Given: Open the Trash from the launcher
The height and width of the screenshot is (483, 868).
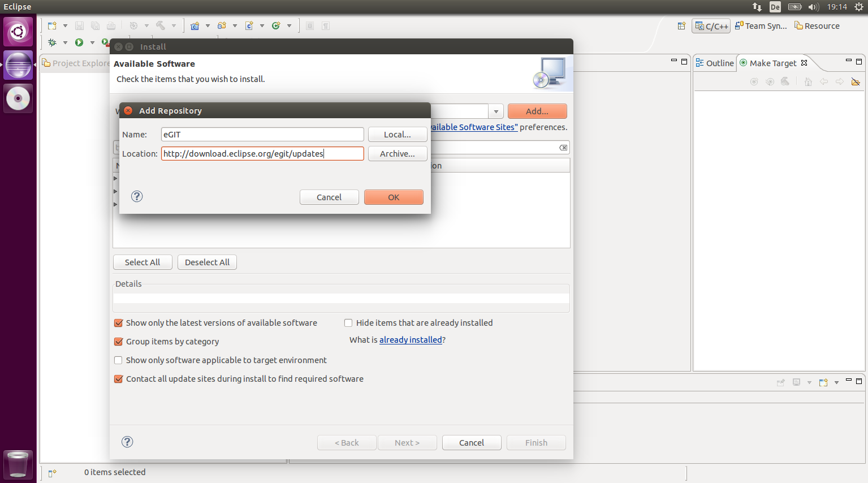Looking at the screenshot, I should (18, 464).
